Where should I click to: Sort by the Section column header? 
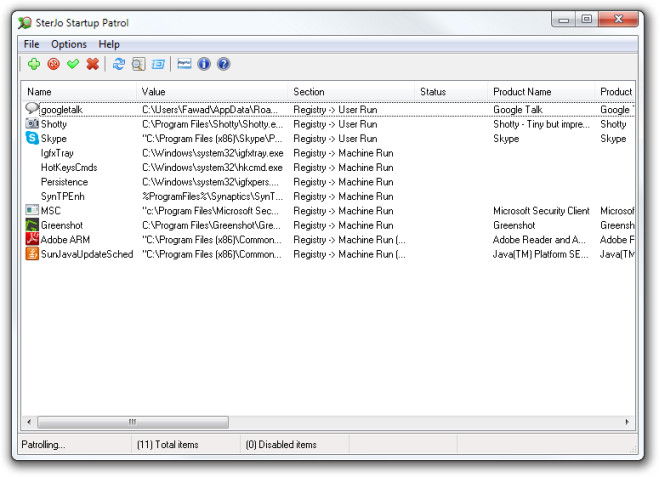coord(351,91)
